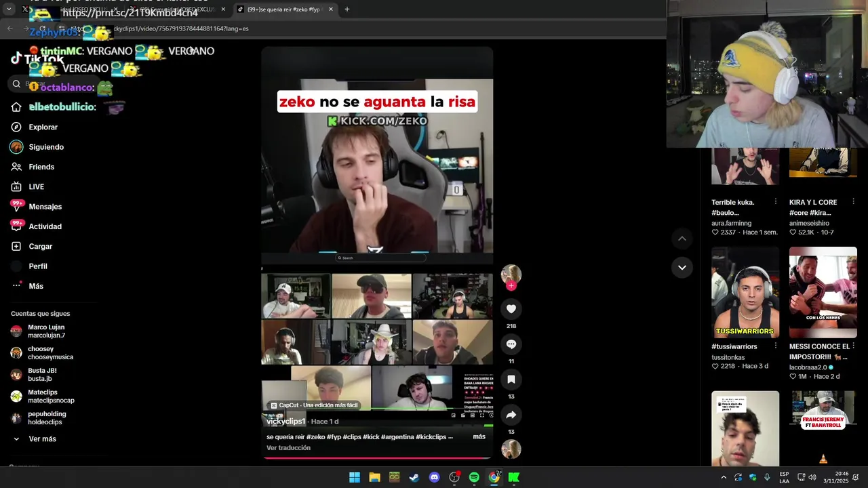Open the tussitonkas author link
The width and height of the screenshot is (868, 488).
[728, 357]
